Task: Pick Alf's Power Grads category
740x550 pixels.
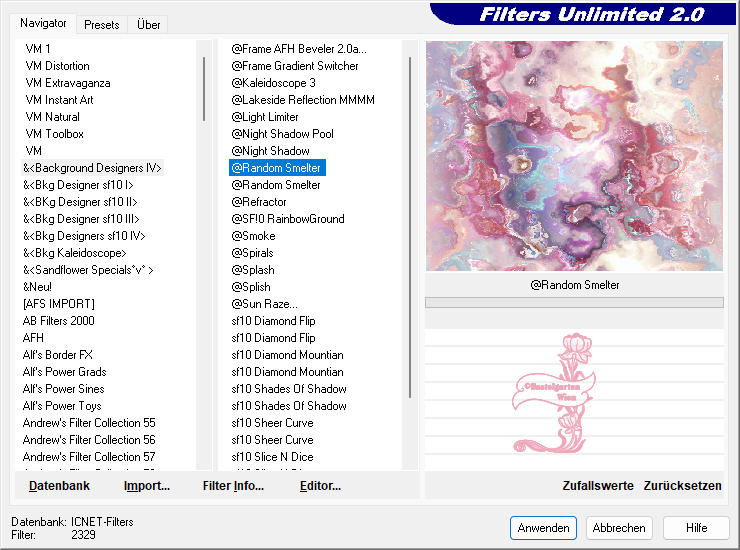Action: tap(64, 372)
